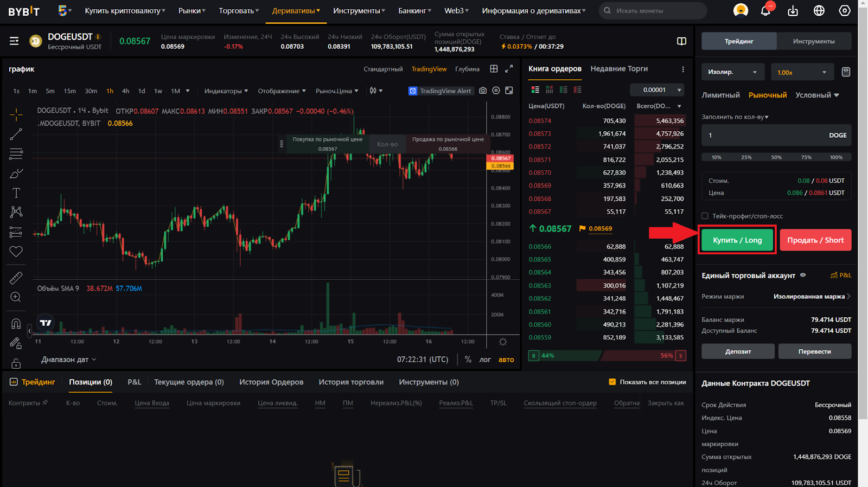Open P&L link in trading account
The height and width of the screenshot is (487, 868).
pyautogui.click(x=840, y=275)
